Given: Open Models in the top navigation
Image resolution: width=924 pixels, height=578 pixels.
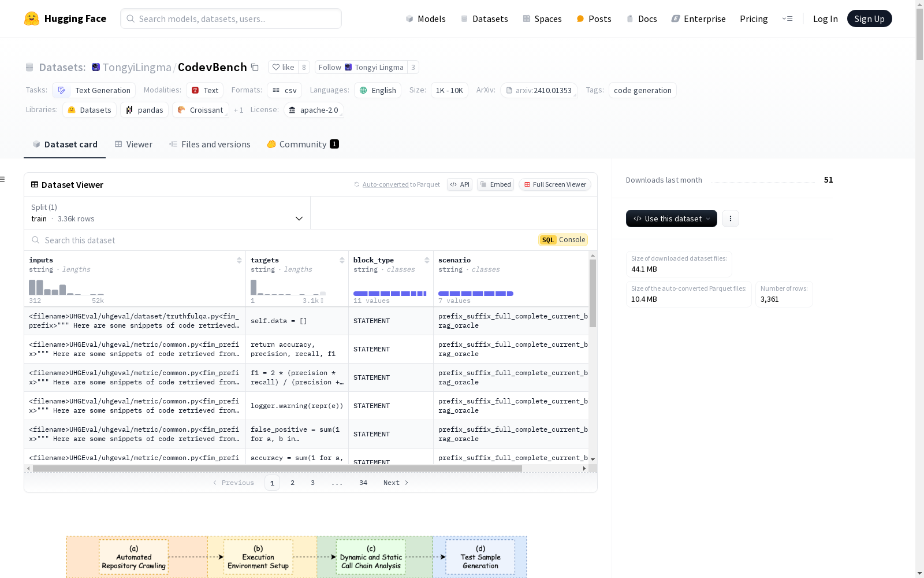Looking at the screenshot, I should click(426, 18).
